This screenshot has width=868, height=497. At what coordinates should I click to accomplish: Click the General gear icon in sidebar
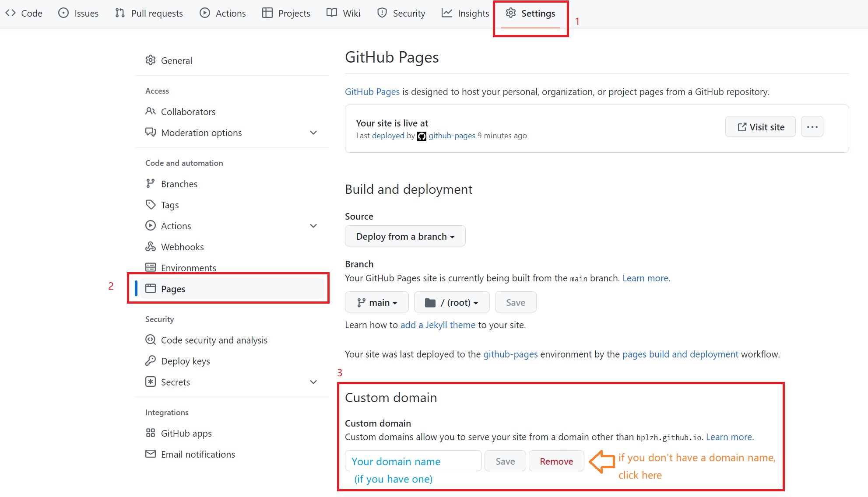(x=151, y=60)
